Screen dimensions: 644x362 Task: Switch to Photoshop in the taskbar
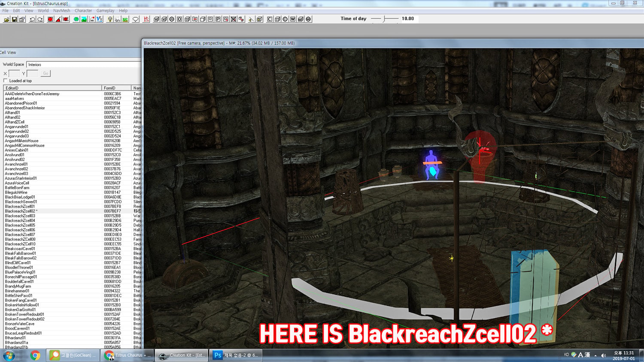pyautogui.click(x=235, y=355)
